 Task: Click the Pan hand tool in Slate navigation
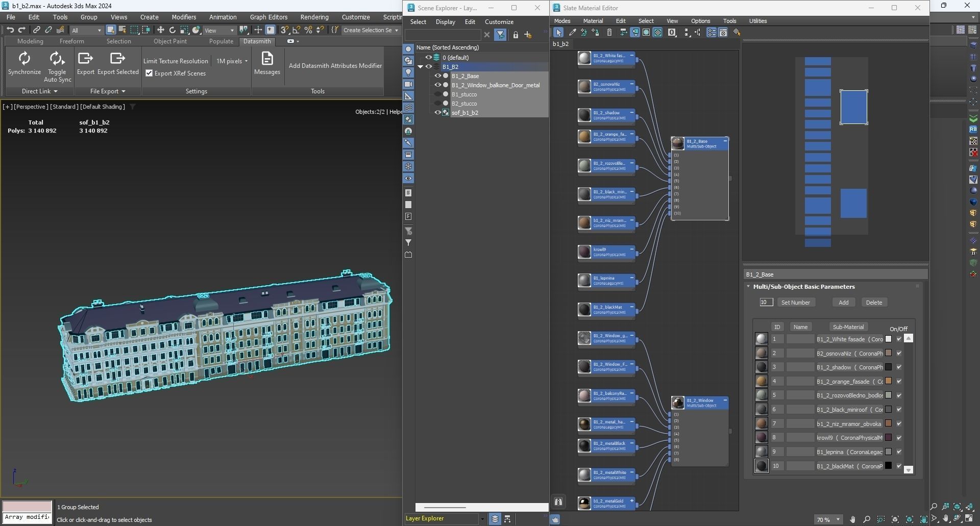pyautogui.click(x=852, y=519)
